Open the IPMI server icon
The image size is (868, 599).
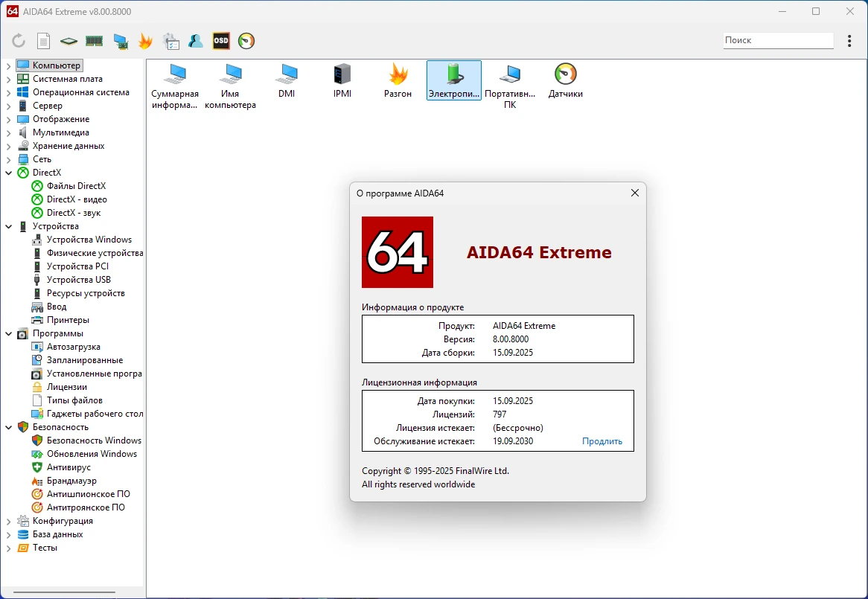tap(342, 81)
